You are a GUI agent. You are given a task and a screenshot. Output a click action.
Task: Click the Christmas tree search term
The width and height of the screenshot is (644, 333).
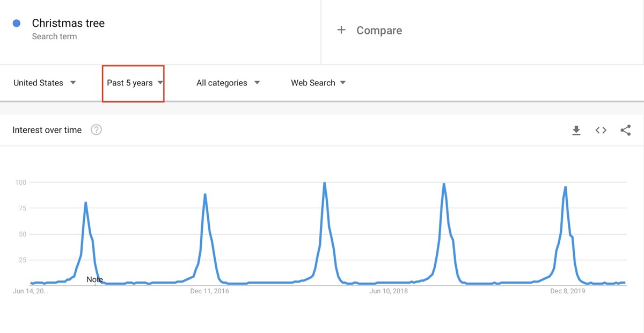[x=68, y=23]
